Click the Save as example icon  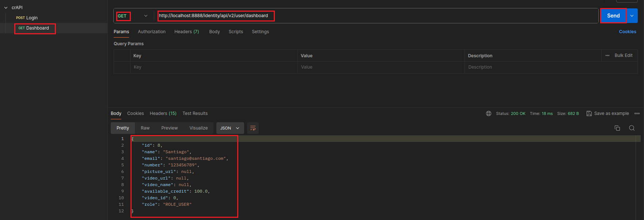(589, 113)
